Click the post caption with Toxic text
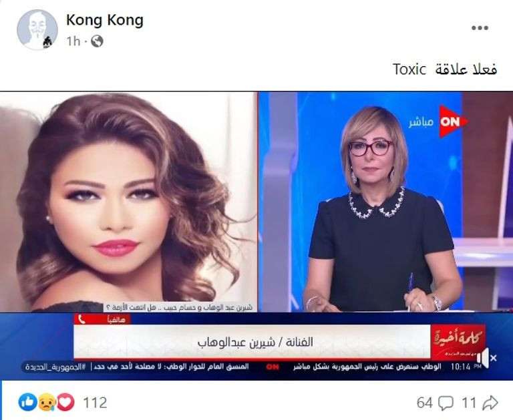This screenshot has width=513, height=420. [445, 69]
